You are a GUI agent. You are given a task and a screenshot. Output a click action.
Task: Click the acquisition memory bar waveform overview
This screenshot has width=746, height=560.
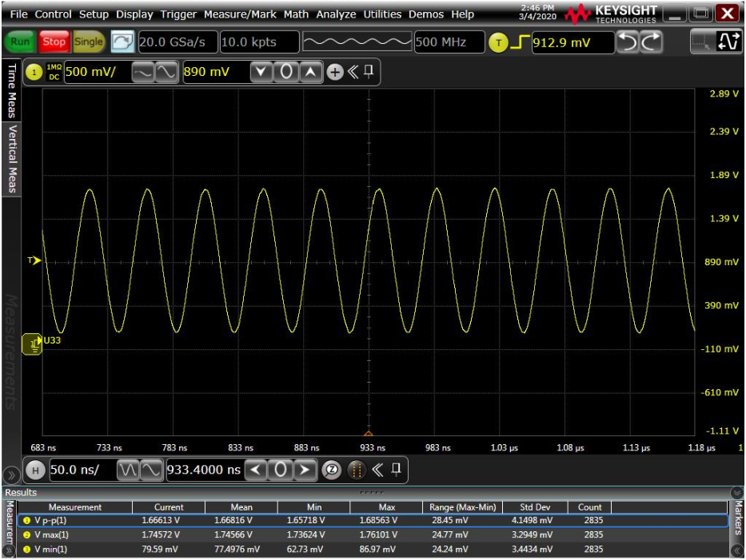click(357, 42)
